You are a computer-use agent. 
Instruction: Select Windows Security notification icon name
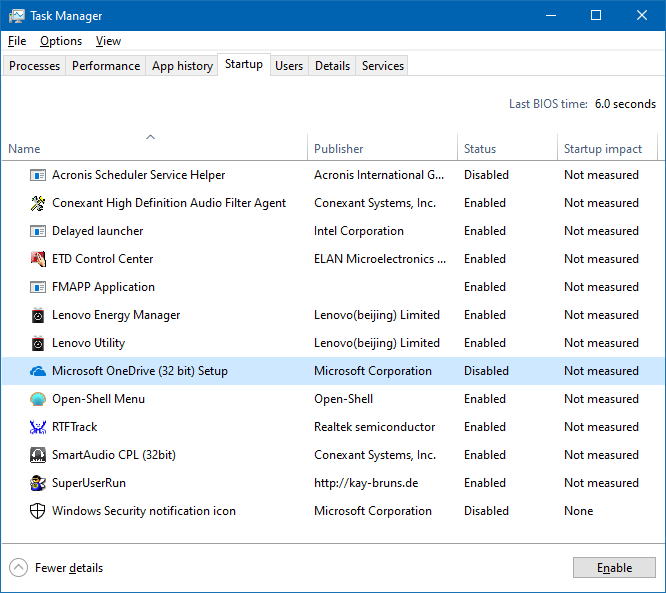coord(144,511)
